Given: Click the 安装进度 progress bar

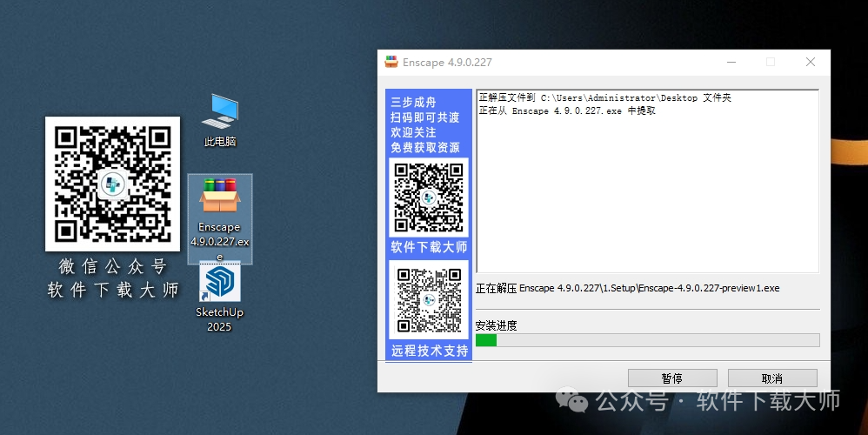Looking at the screenshot, I should tap(648, 340).
